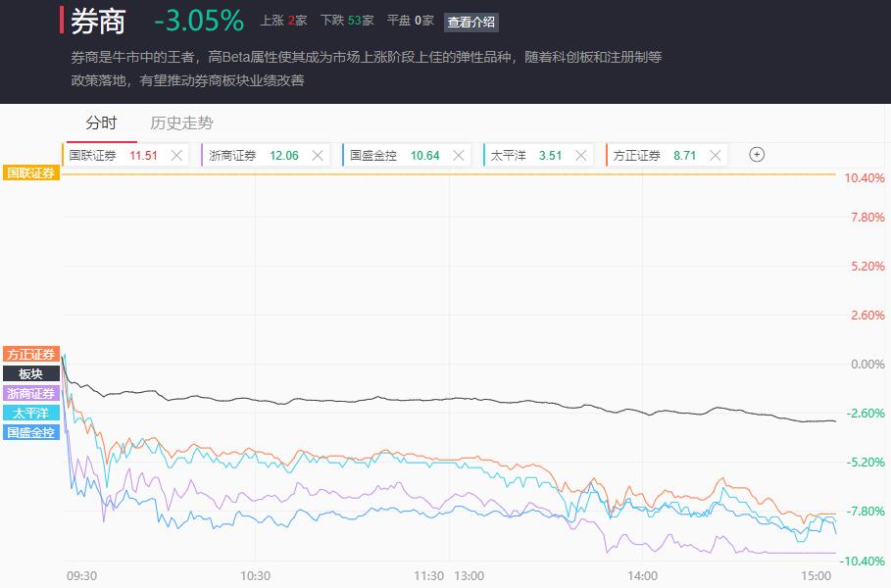Select the 分时 tab

[x=101, y=122]
